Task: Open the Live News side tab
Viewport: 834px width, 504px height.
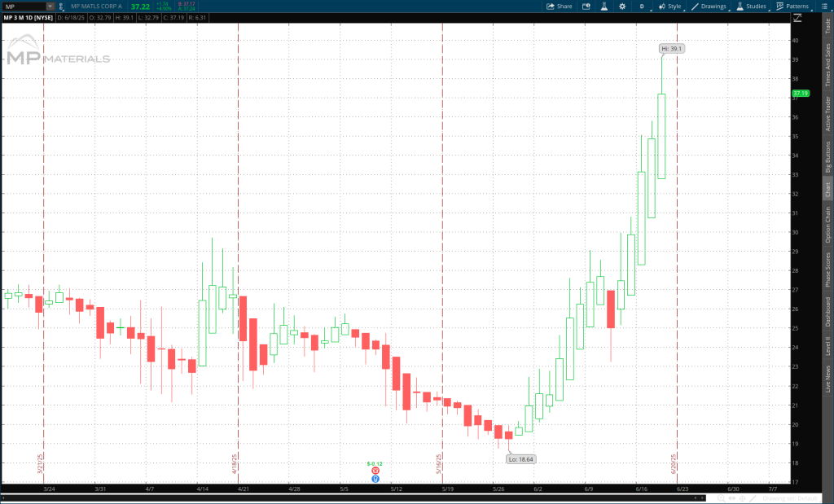Action: pyautogui.click(x=827, y=379)
